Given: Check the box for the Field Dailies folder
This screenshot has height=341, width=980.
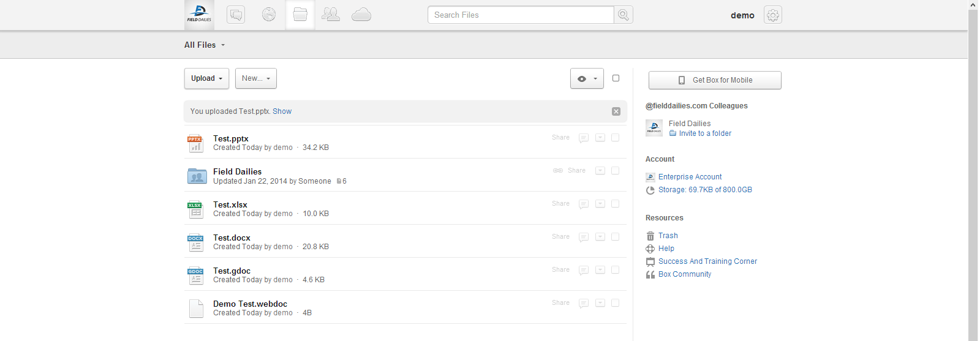Looking at the screenshot, I should (616, 171).
